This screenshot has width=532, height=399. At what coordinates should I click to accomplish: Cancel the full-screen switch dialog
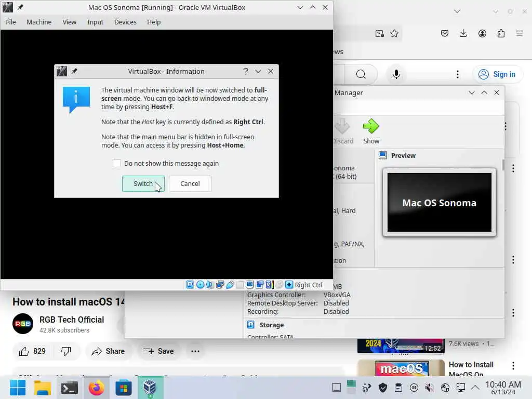[x=190, y=183]
